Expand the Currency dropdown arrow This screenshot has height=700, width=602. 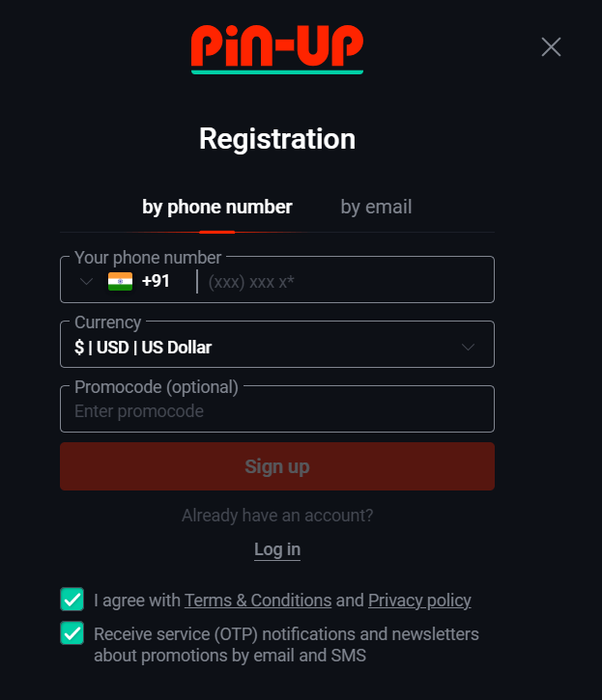pos(469,347)
